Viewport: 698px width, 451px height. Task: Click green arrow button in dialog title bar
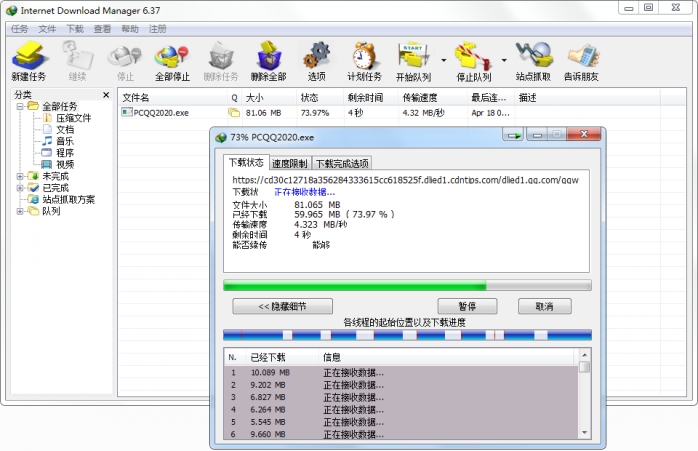coord(514,134)
